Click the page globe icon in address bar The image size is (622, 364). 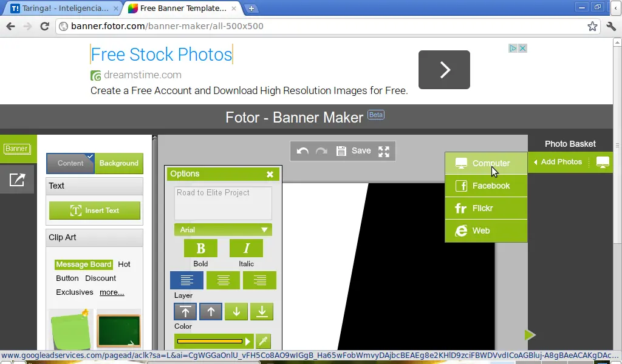[63, 27]
